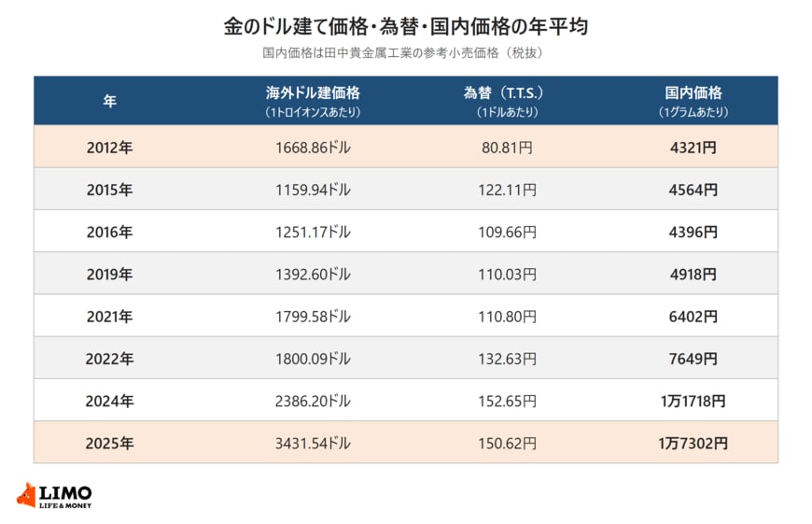Select the 3431.54ドル cell
Viewport: 812px width, 524px height.
313,443
